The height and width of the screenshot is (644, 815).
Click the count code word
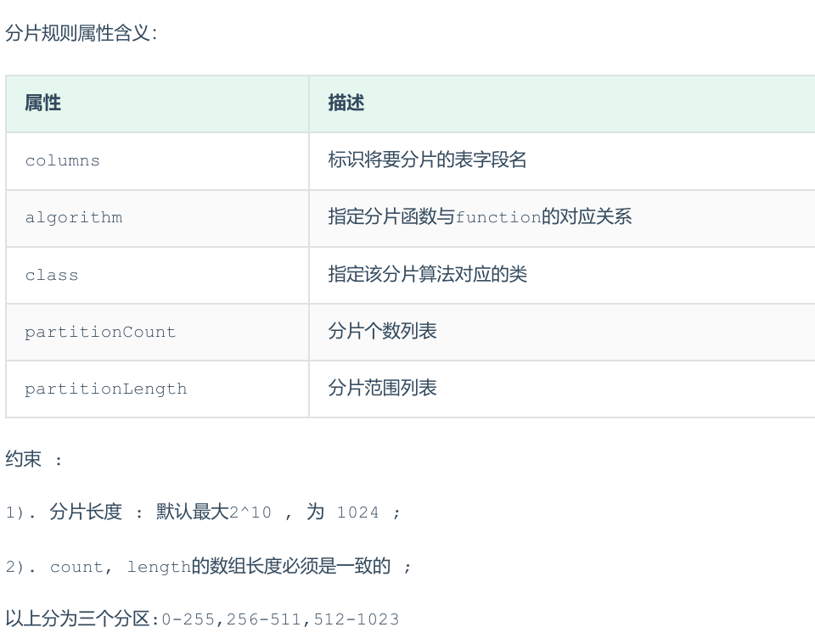pos(76,567)
